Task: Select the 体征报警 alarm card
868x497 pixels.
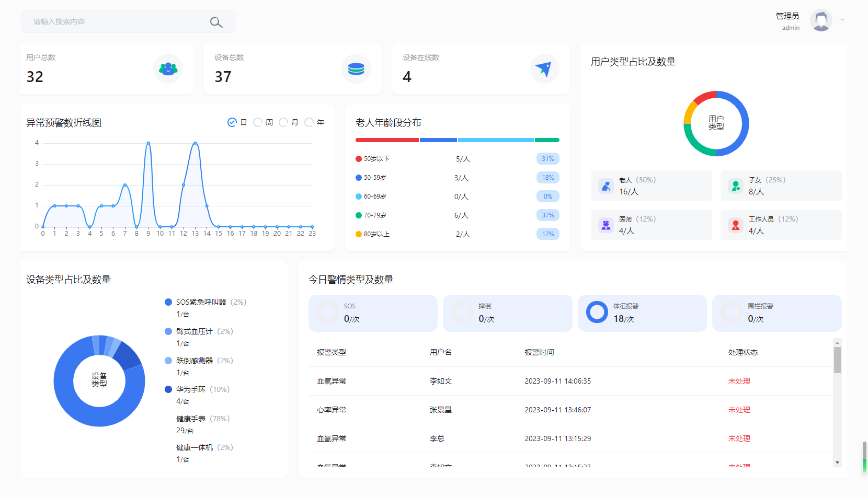Action: click(x=642, y=313)
